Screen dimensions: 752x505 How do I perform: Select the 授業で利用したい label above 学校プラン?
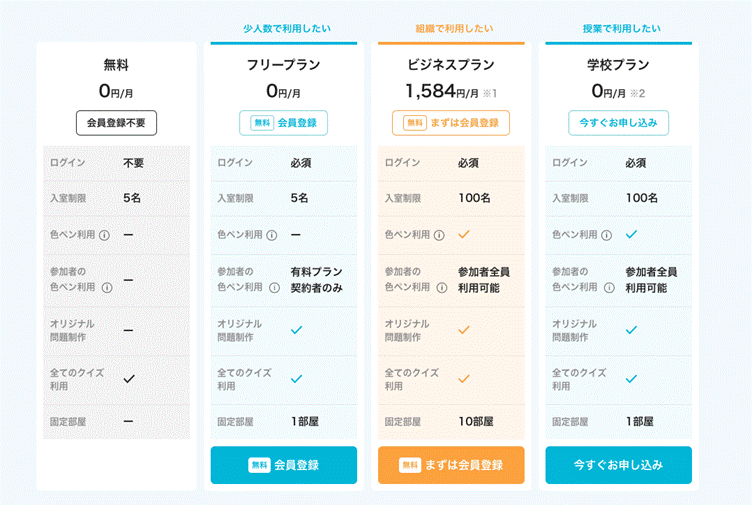622,29
